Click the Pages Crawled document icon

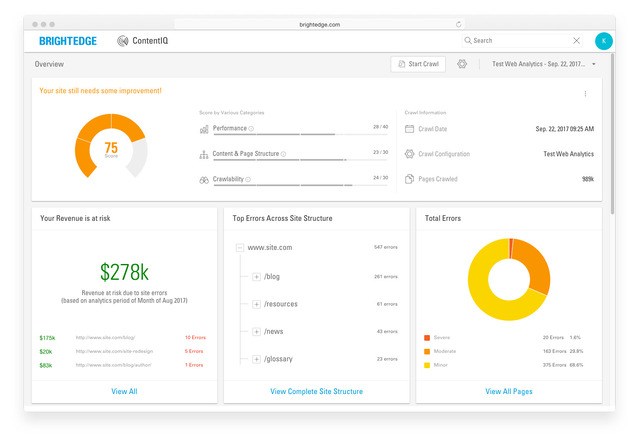click(x=409, y=179)
